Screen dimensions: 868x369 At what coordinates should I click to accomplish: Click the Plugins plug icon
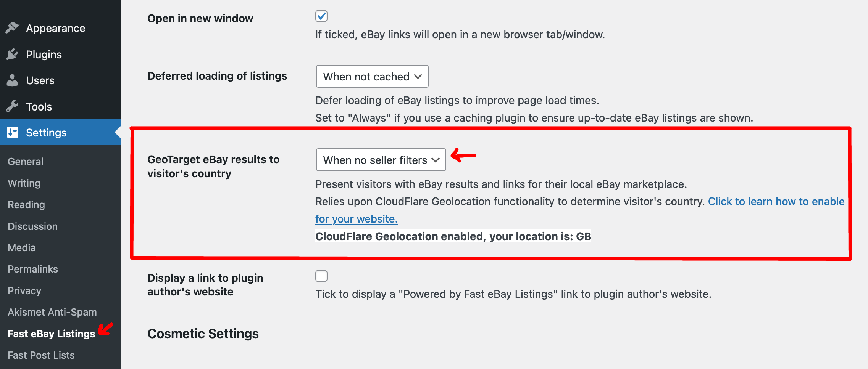12,54
